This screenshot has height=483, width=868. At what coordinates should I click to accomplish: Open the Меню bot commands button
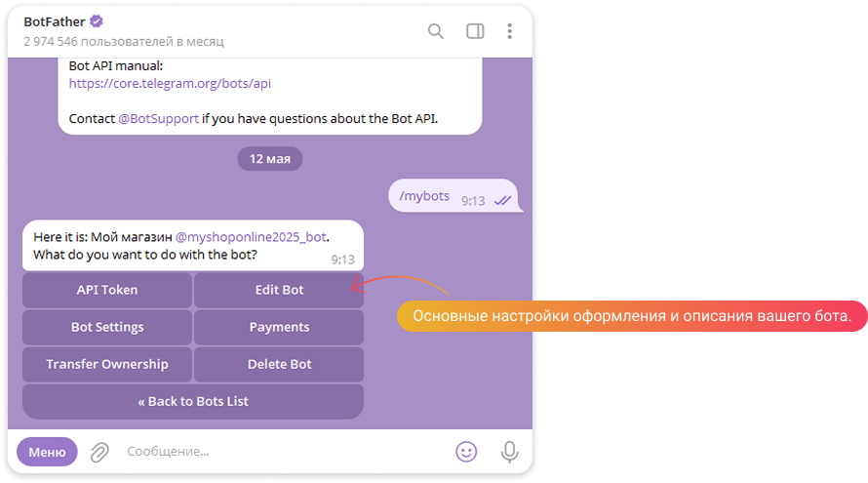click(47, 452)
